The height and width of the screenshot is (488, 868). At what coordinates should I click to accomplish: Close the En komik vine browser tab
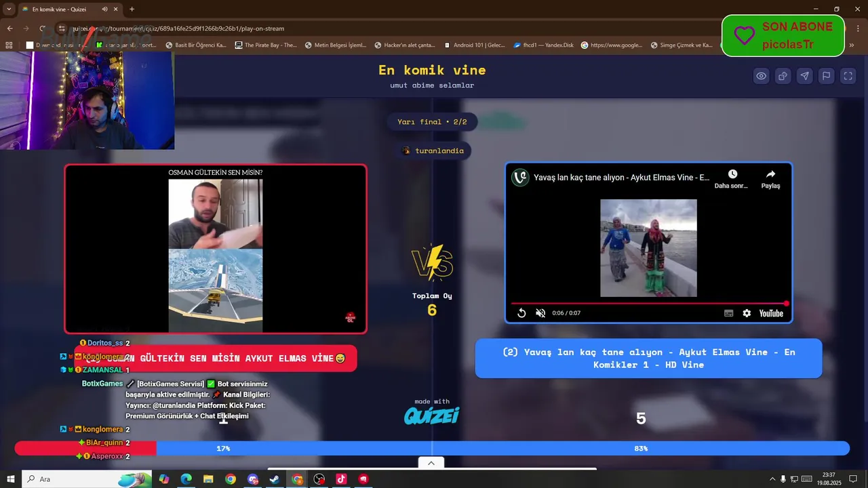116,9
